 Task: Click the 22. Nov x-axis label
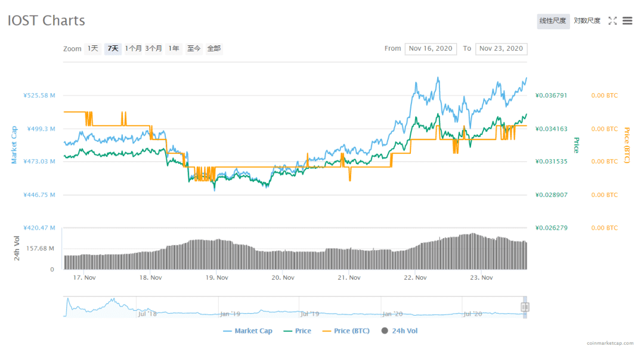click(x=415, y=278)
